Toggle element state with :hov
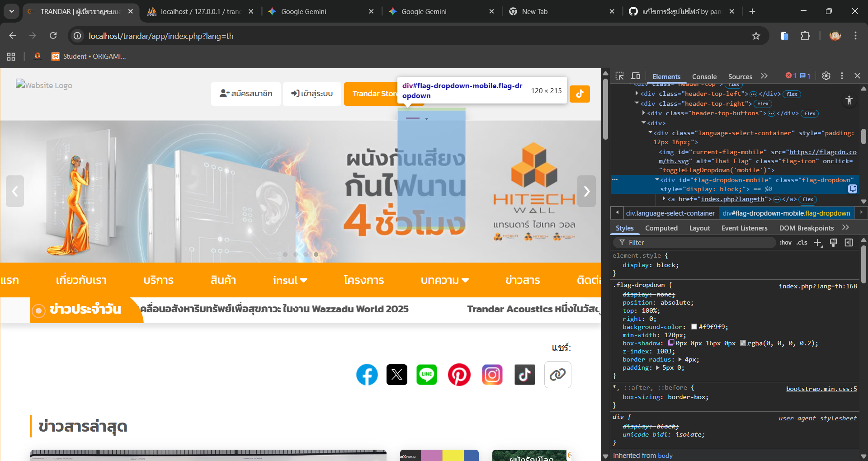 (785, 243)
